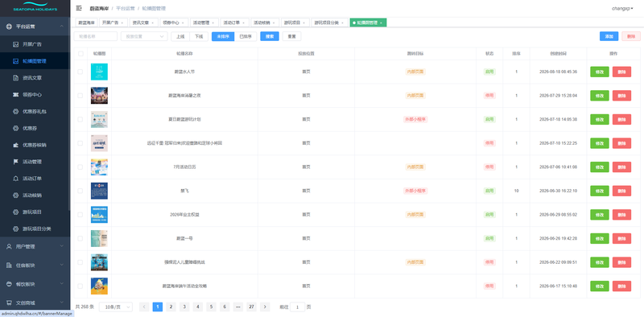Select the 禁飞 row checkbox

click(x=80, y=191)
